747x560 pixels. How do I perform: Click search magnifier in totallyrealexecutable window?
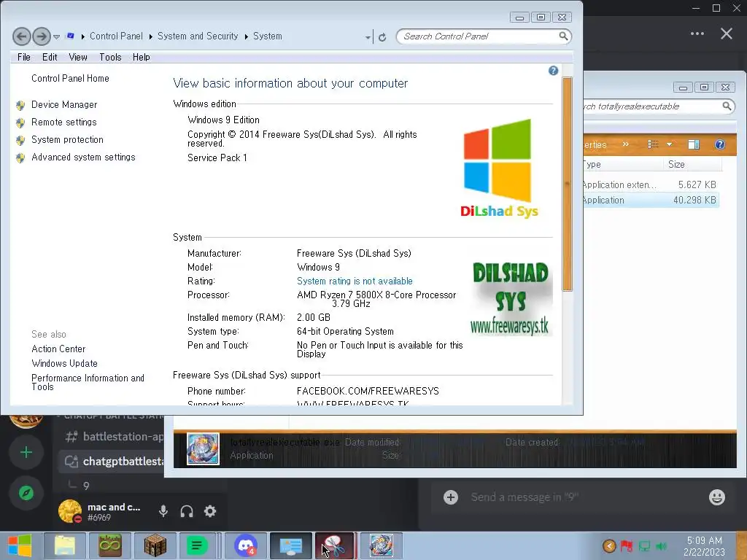727,106
